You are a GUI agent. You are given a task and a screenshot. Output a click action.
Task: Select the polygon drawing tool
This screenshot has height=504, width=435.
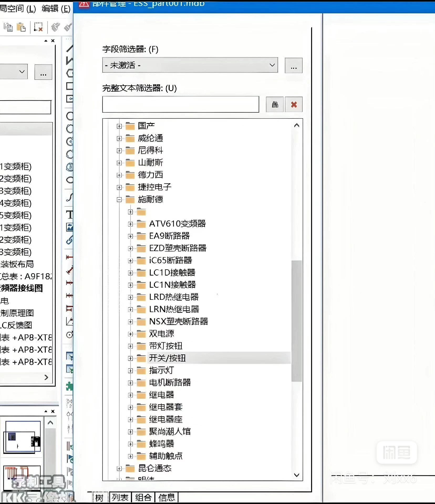(x=70, y=73)
